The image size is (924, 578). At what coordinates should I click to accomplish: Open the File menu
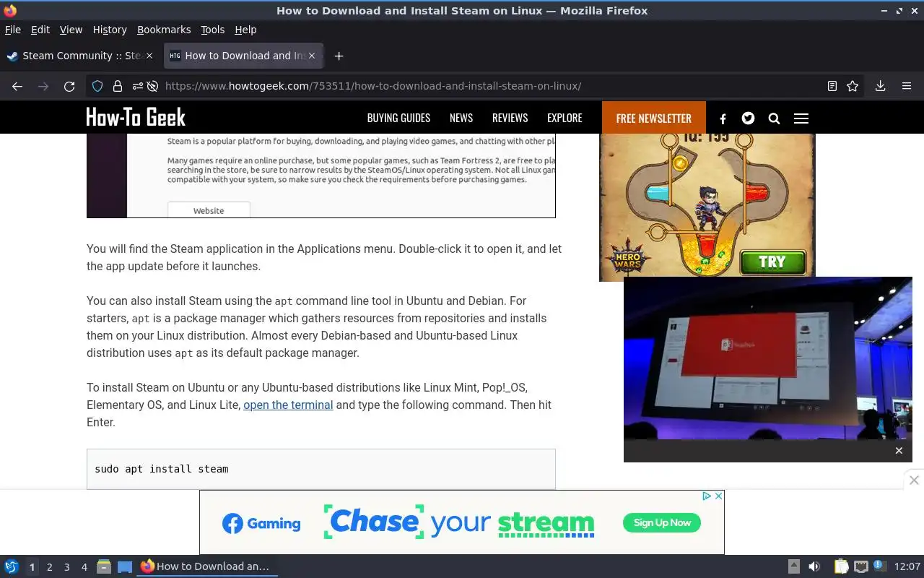click(13, 30)
